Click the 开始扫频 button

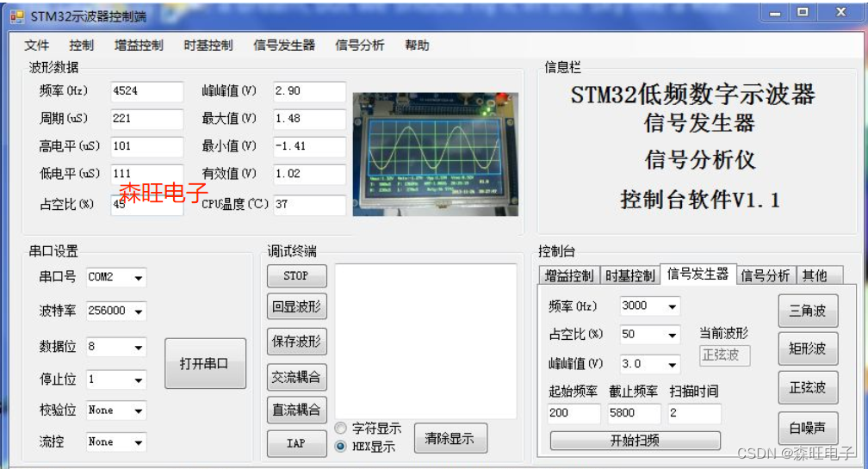pyautogui.click(x=635, y=441)
